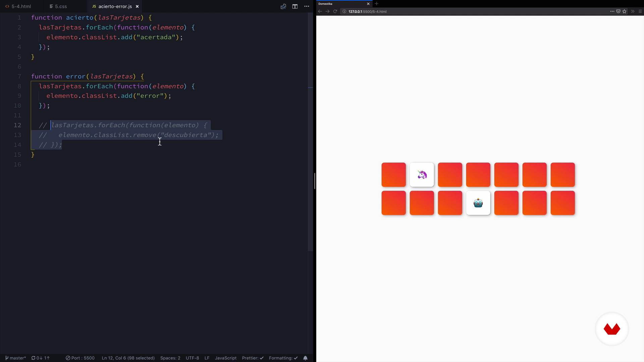Screen dimensions: 644x362
Task: Click the "acertada" string literal
Action: click(156, 37)
